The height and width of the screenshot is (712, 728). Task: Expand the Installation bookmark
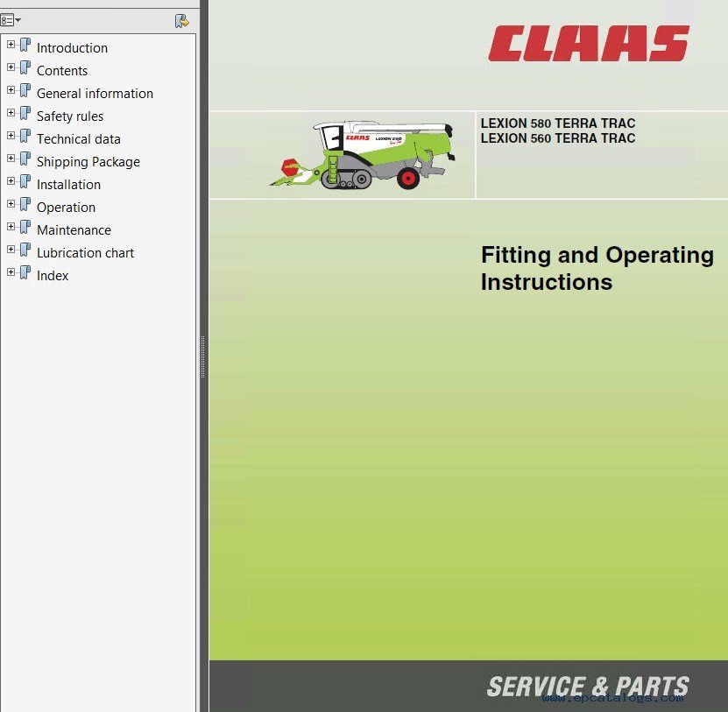(11, 181)
